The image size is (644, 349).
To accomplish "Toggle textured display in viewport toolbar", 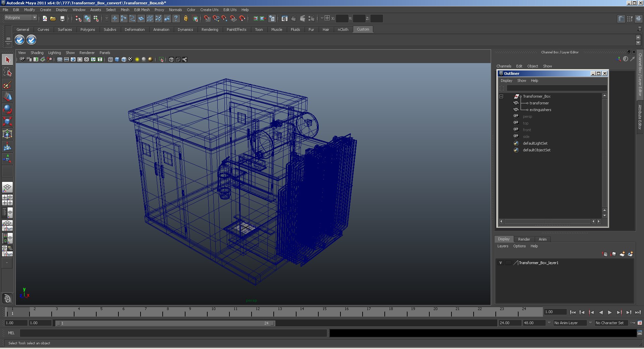I will tap(130, 59).
